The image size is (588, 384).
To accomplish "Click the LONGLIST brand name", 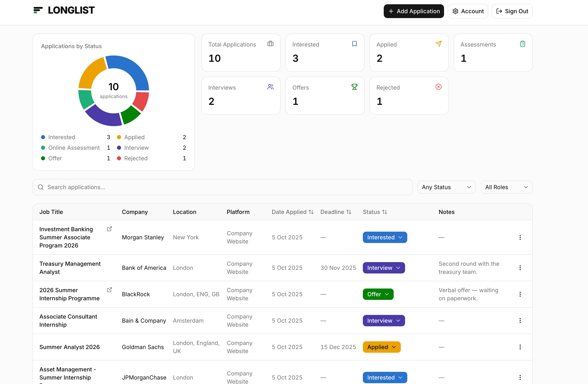I will [71, 10].
